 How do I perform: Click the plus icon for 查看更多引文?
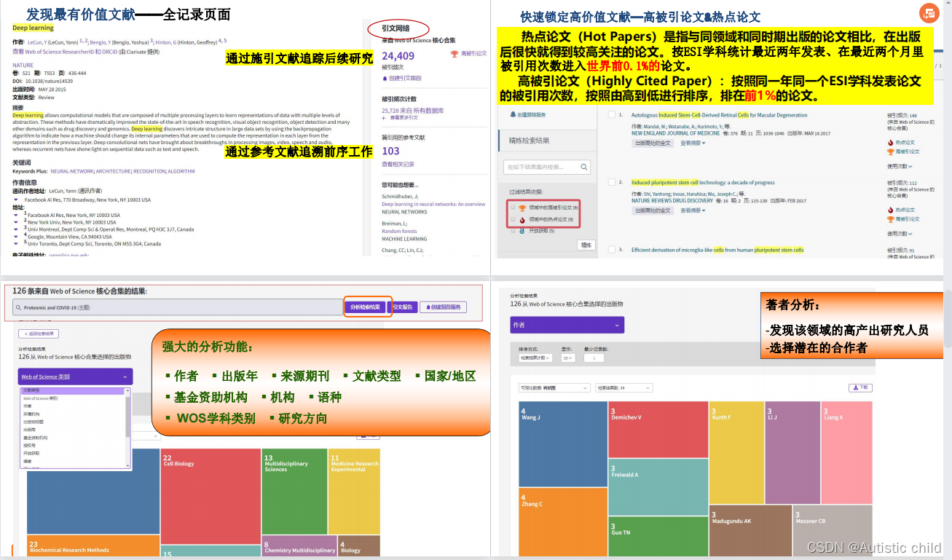(385, 117)
